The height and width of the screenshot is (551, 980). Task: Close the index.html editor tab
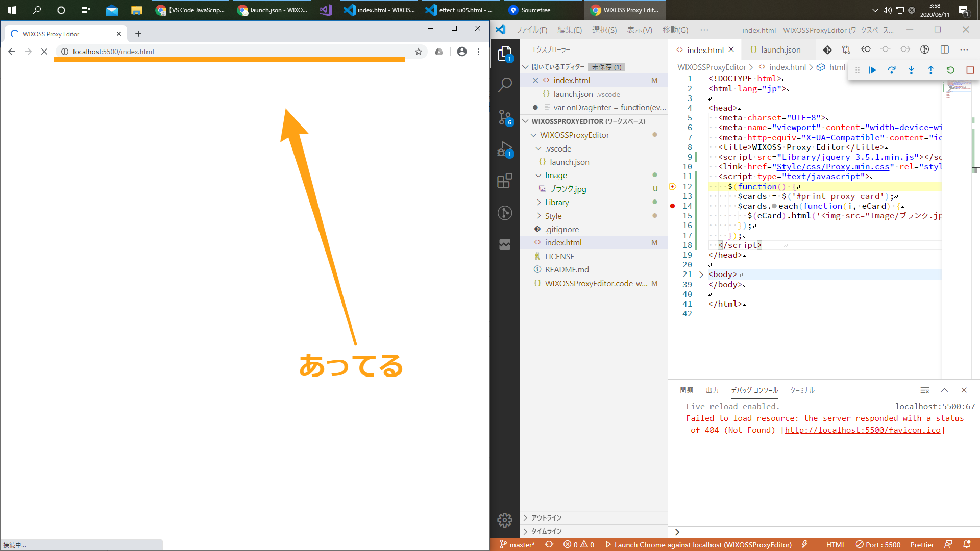731,49
